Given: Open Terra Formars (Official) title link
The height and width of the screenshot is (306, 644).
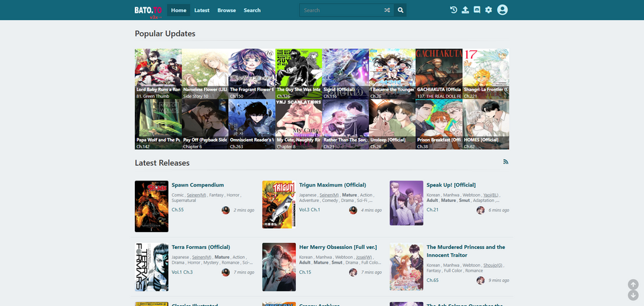Looking at the screenshot, I should pos(201,247).
